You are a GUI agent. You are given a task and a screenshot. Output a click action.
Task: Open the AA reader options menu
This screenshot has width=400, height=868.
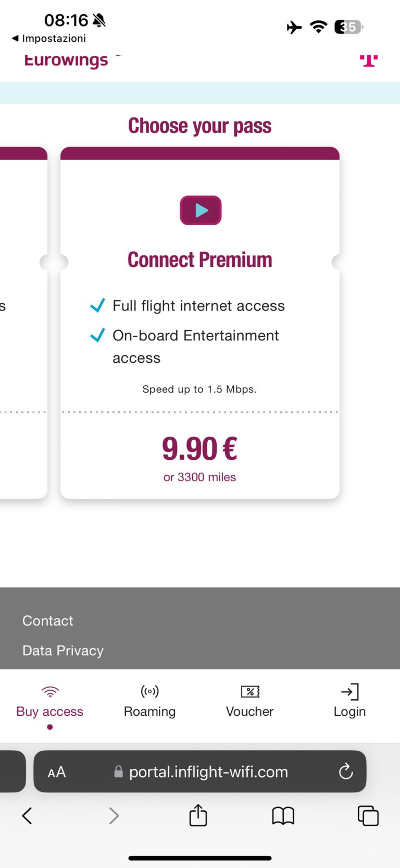[x=57, y=772]
